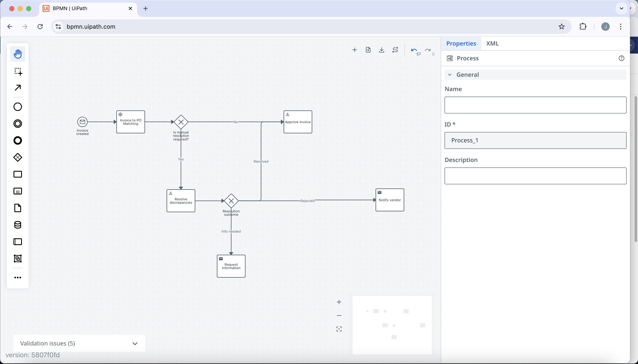
Task: Create a gateway diamond from palette
Action: pyautogui.click(x=18, y=157)
